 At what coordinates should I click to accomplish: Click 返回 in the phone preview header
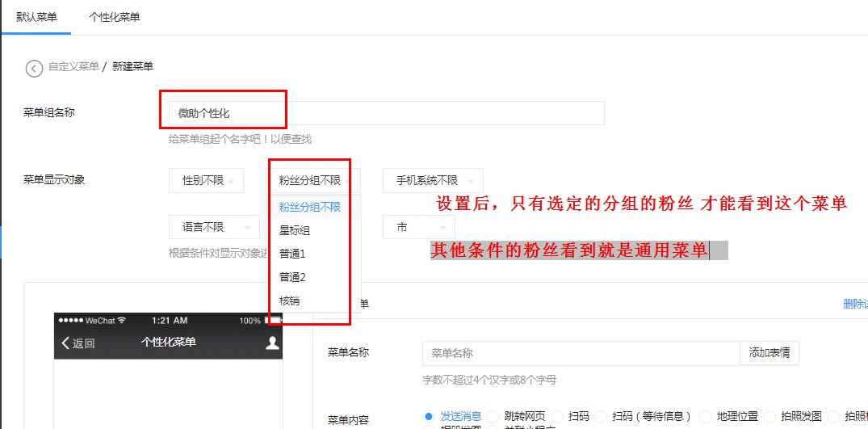[x=78, y=343]
